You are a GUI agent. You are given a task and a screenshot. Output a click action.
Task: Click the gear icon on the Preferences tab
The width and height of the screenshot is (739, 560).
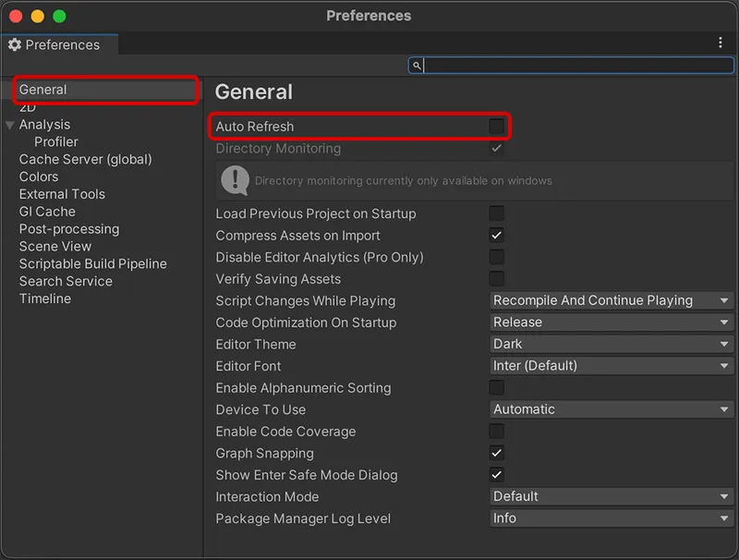click(x=14, y=44)
